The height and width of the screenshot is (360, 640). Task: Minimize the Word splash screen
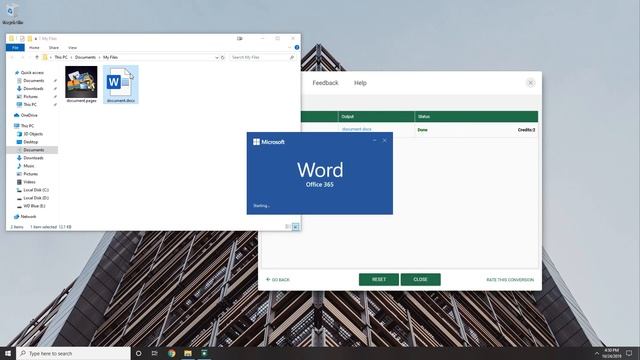click(x=374, y=140)
